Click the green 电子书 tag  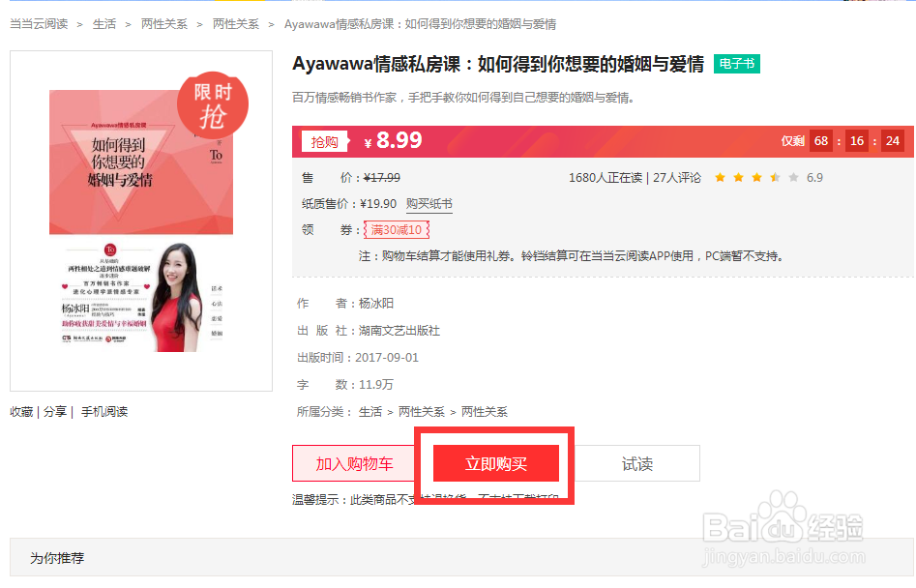737,64
